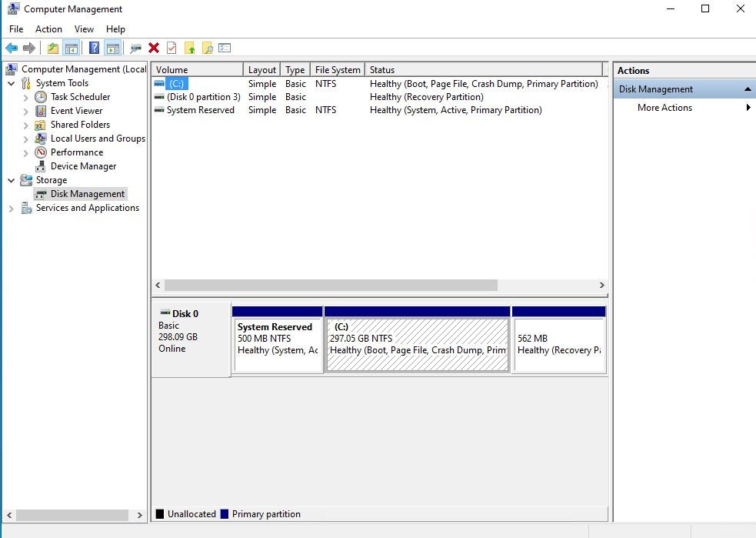This screenshot has width=756, height=538.
Task: Sort by the Type column header
Action: (295, 69)
